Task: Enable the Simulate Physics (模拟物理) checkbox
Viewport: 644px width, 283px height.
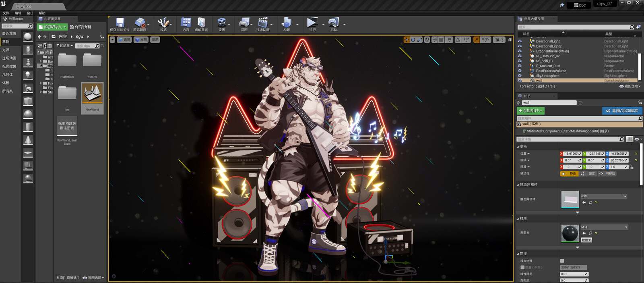Action: (562, 261)
